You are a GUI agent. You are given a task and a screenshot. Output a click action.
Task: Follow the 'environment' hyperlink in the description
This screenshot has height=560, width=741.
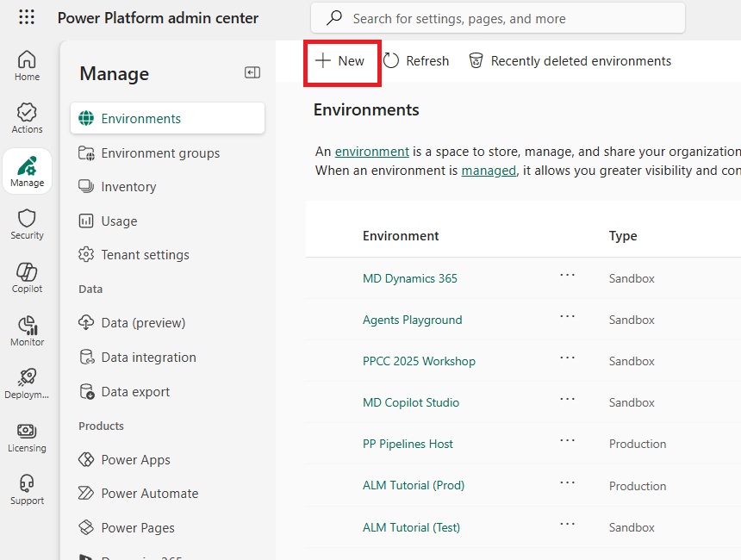[372, 152]
